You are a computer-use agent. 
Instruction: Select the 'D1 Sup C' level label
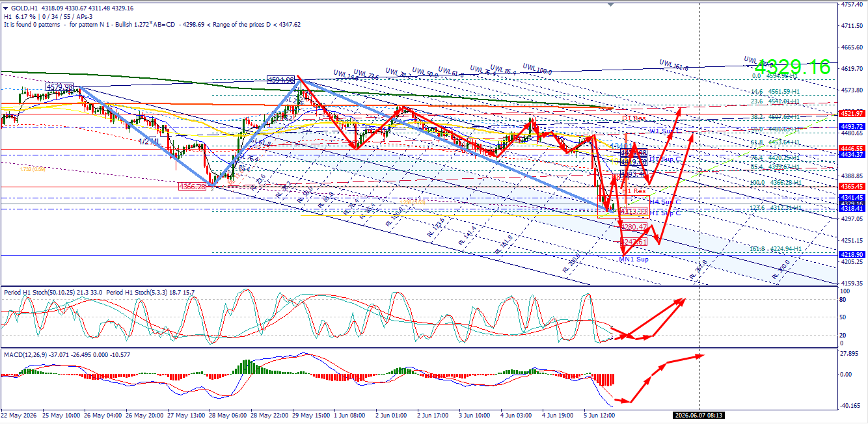coord(665,159)
